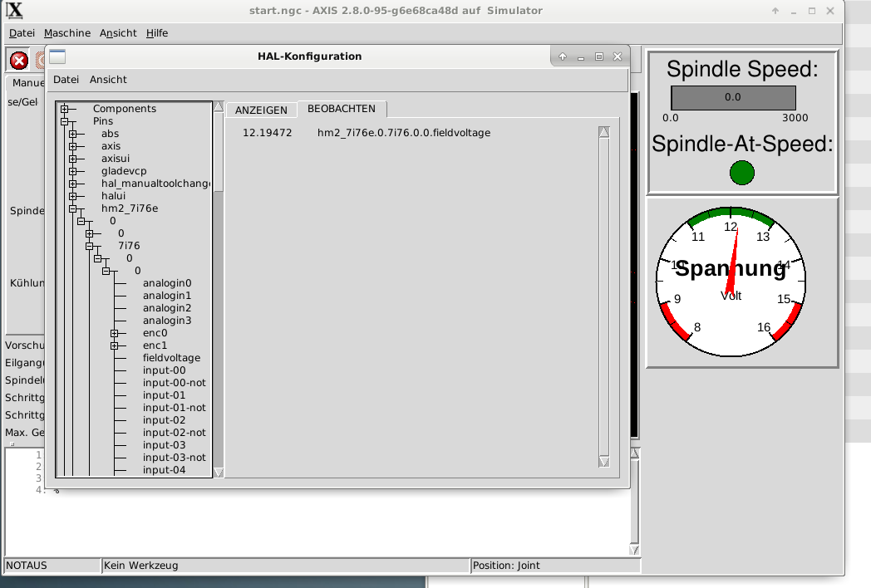Screen dimensions: 871x588
Task: Click the red emergency stop icon
Action: coord(18,61)
